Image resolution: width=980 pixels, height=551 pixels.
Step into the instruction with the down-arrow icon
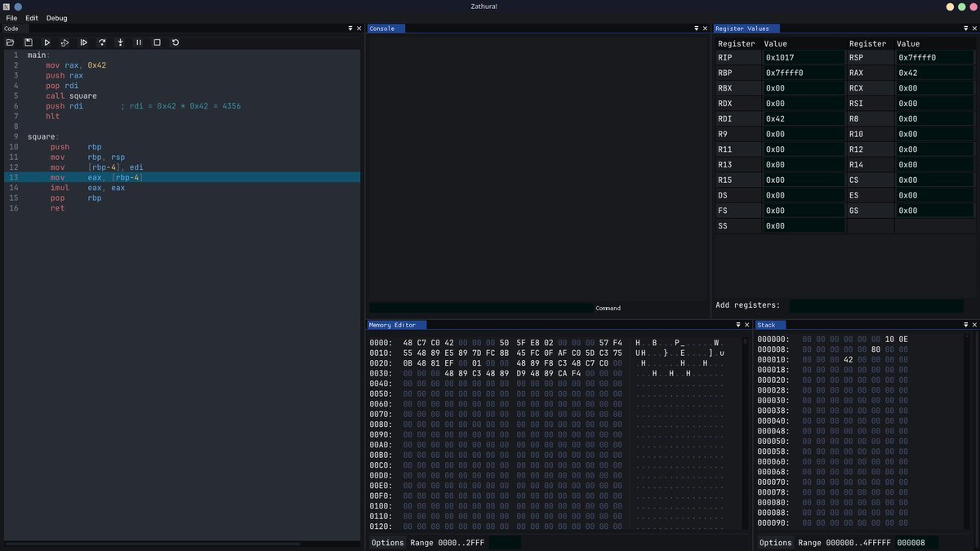tap(121, 42)
